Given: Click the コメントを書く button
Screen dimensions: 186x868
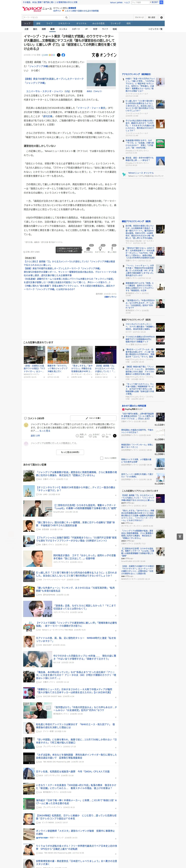Looking at the screenshot, I should (93, 418).
